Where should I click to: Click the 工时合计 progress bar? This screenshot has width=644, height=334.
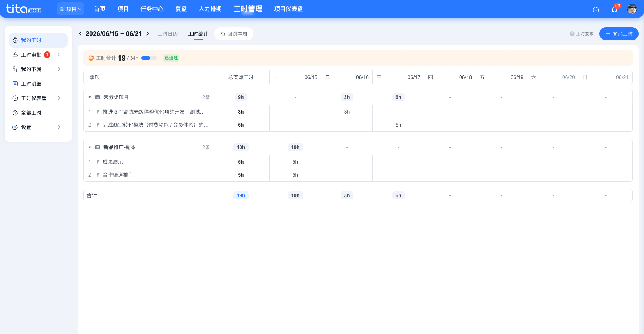click(x=149, y=58)
